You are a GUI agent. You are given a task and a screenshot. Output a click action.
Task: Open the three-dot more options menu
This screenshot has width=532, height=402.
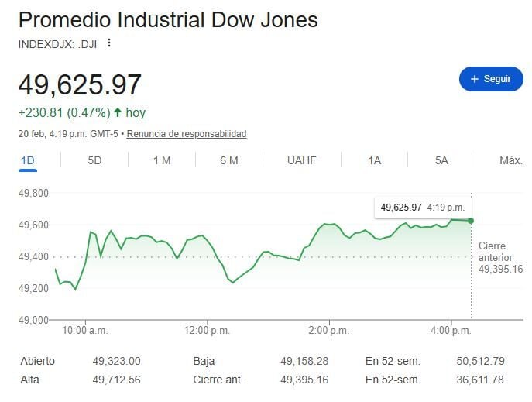coord(109,43)
